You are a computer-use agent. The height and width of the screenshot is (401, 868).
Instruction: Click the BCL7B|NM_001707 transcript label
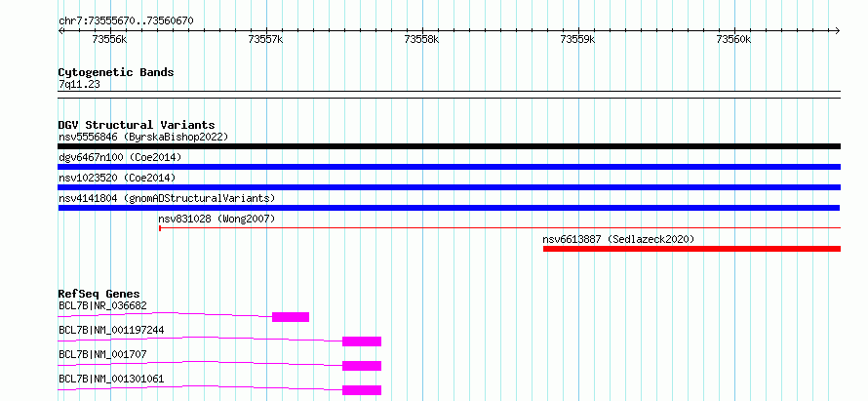tap(102, 354)
